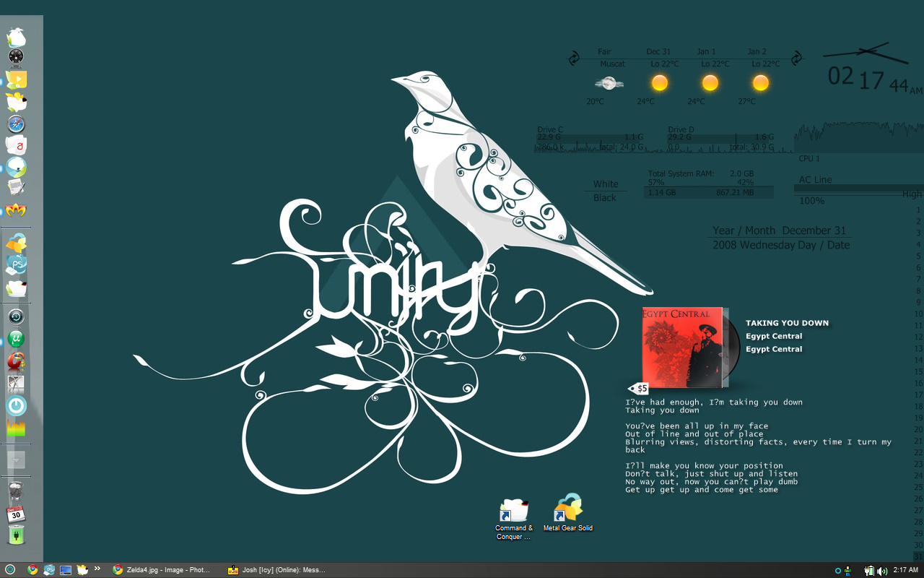
Task: Switch to Zelda4.jpg taskbar window
Action: click(x=162, y=570)
